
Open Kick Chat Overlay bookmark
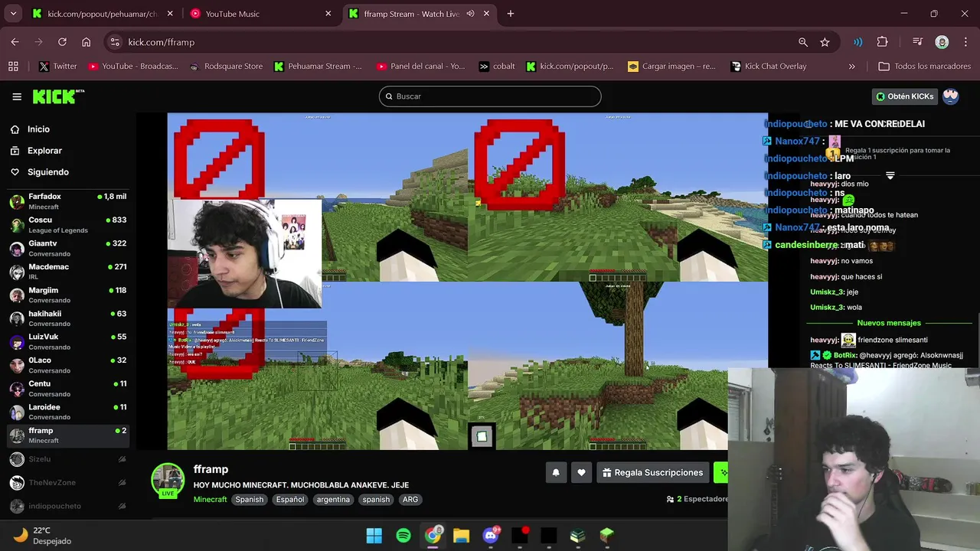[x=769, y=67]
